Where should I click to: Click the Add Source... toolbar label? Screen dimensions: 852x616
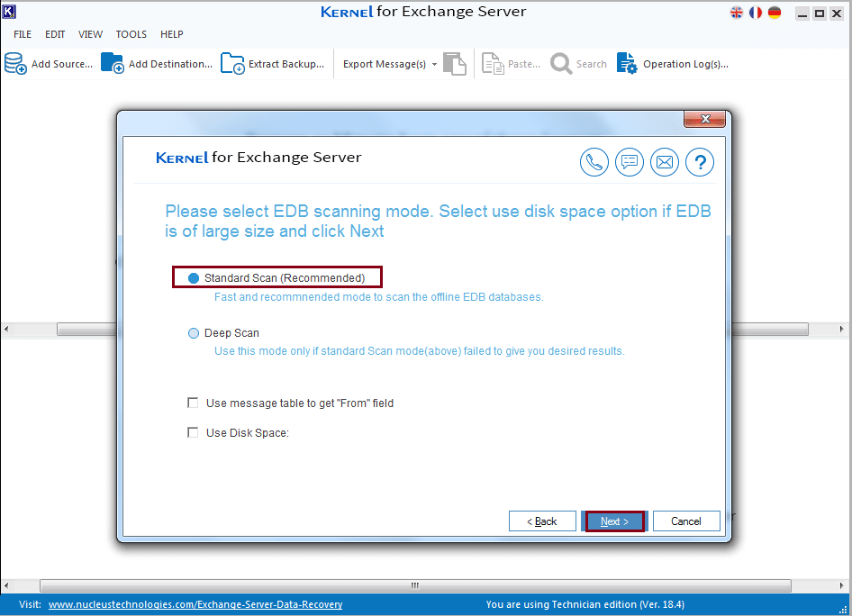[62, 64]
